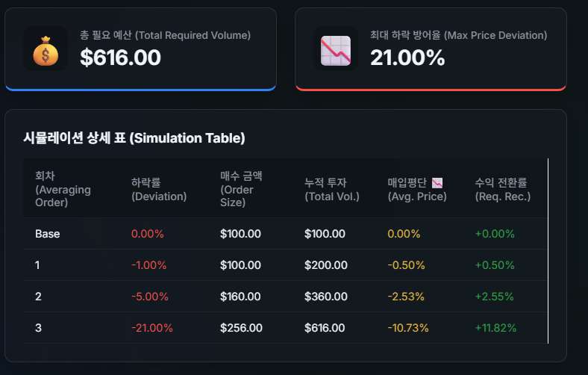The height and width of the screenshot is (375, 588).
Task: Click the -10.73% average price cell
Action: pos(407,328)
